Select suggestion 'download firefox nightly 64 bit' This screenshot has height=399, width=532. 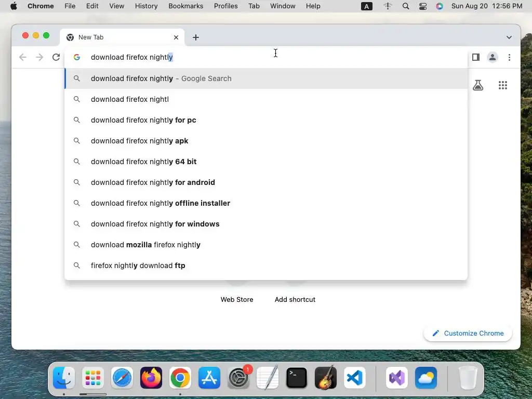click(x=266, y=162)
